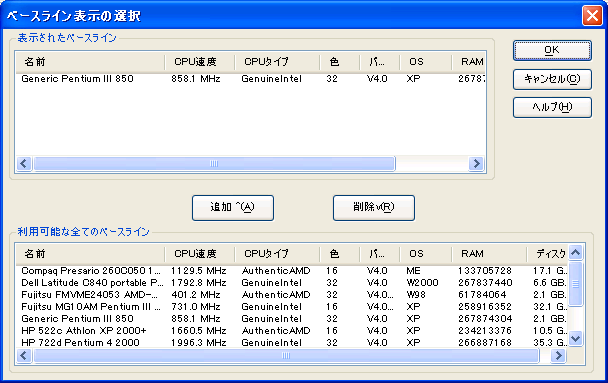Click right arrow of displayed baselines scrollbar

pyautogui.click(x=476, y=164)
